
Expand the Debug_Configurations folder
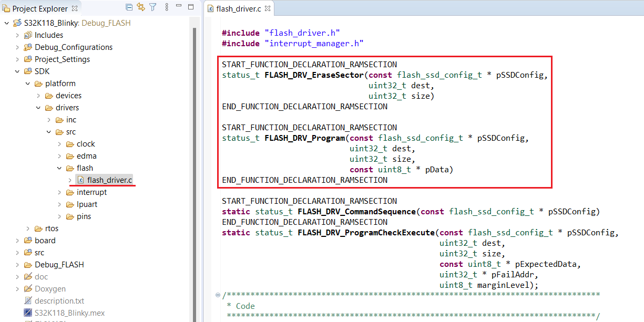17,47
